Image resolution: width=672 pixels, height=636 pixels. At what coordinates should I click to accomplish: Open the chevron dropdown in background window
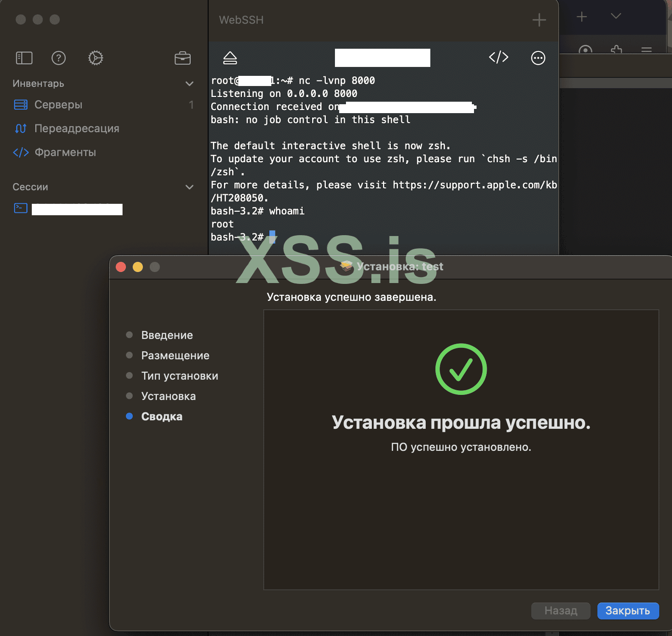pyautogui.click(x=616, y=16)
